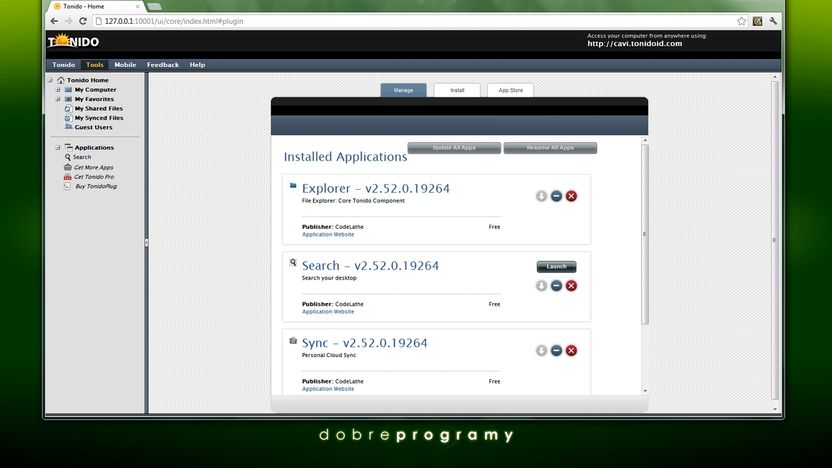The image size is (832, 468).
Task: Click the Search magnifier icon in sidebar
Action: click(x=67, y=157)
